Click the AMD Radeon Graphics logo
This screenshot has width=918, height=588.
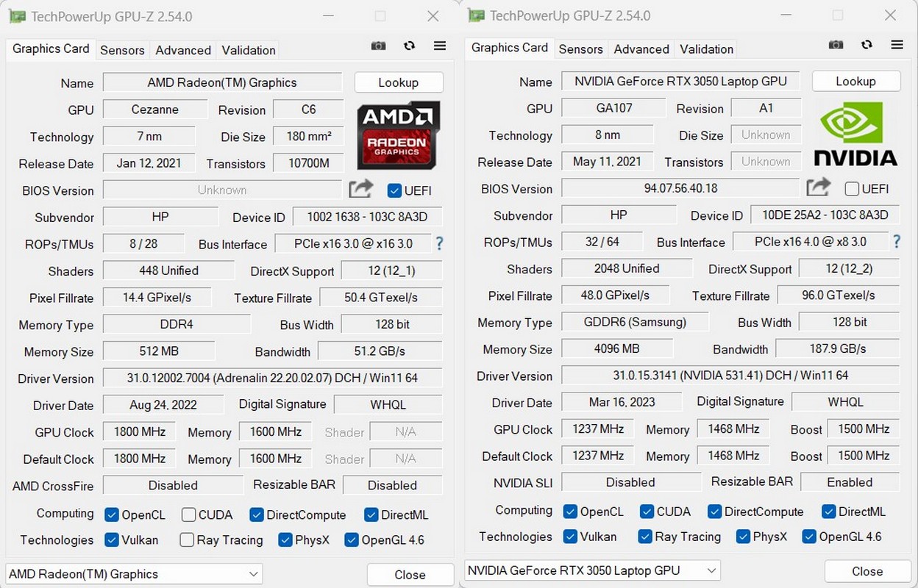coord(398,135)
